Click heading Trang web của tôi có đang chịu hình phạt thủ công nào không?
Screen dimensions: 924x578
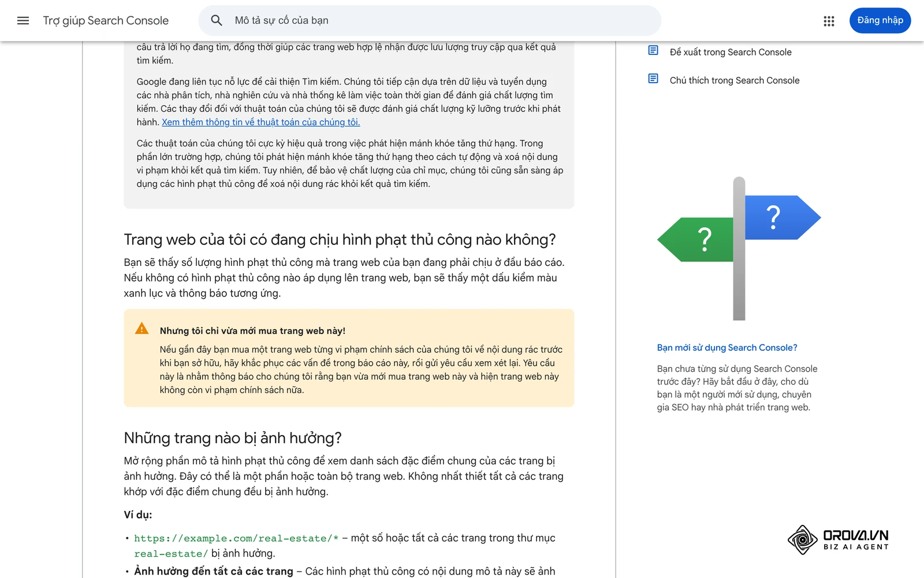(340, 240)
